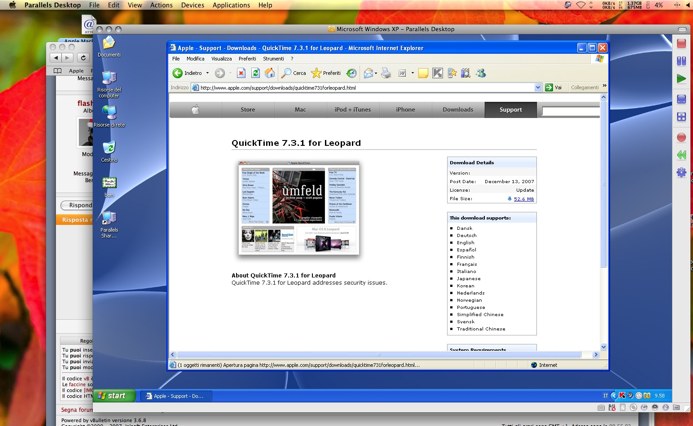Click Rispondi button in background Safari window

tap(76, 205)
